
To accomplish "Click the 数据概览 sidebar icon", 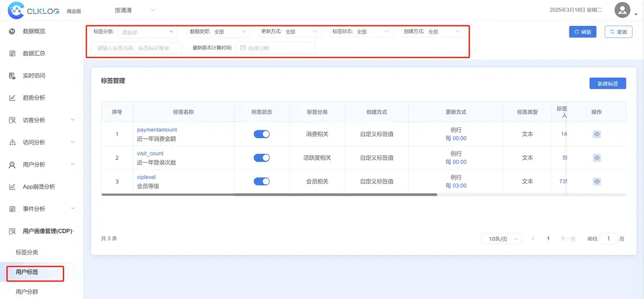I will tap(12, 31).
